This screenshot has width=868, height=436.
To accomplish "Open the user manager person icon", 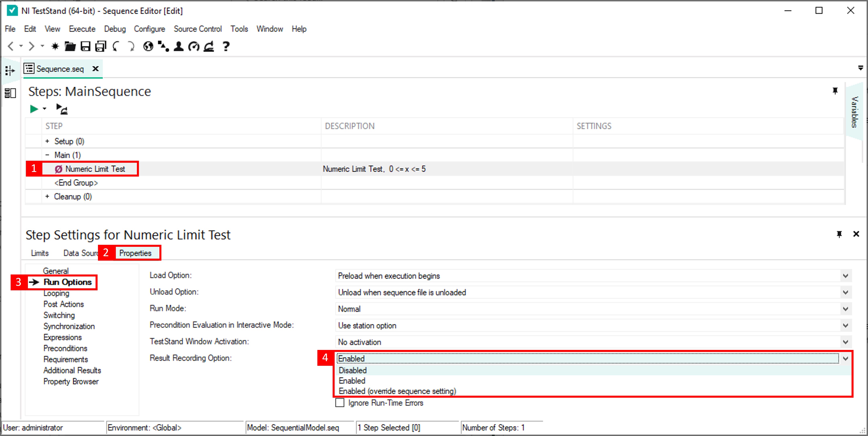I will [179, 46].
